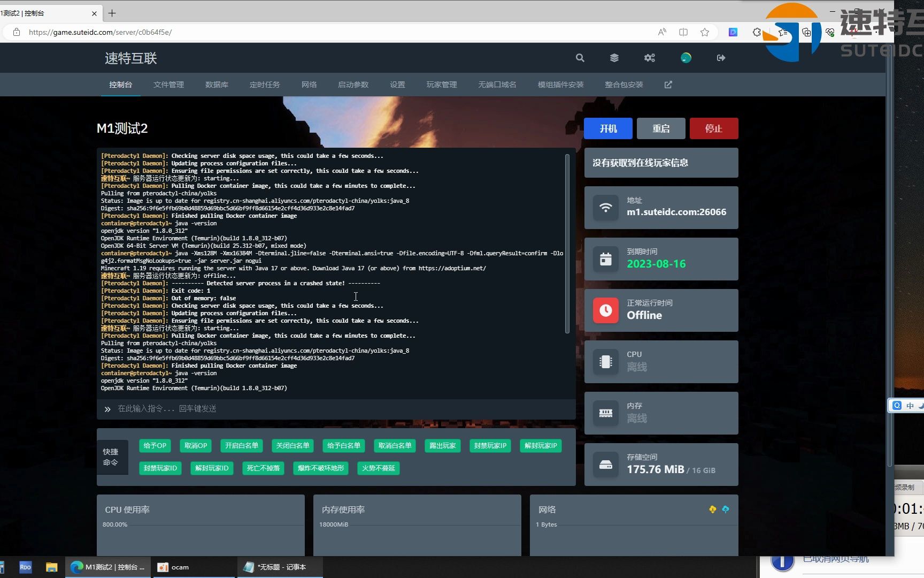Click the logout icon in header
The width and height of the screenshot is (924, 578).
pos(721,58)
